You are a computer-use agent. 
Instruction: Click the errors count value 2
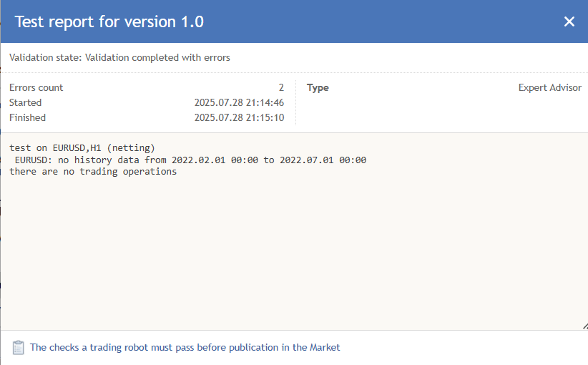pos(281,87)
